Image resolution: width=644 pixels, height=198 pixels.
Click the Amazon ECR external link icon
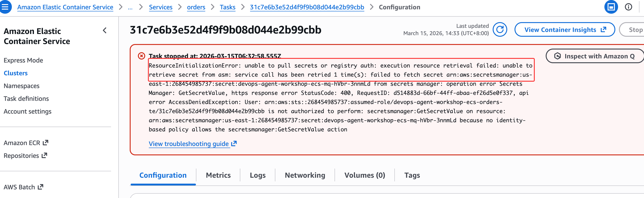[x=46, y=143]
